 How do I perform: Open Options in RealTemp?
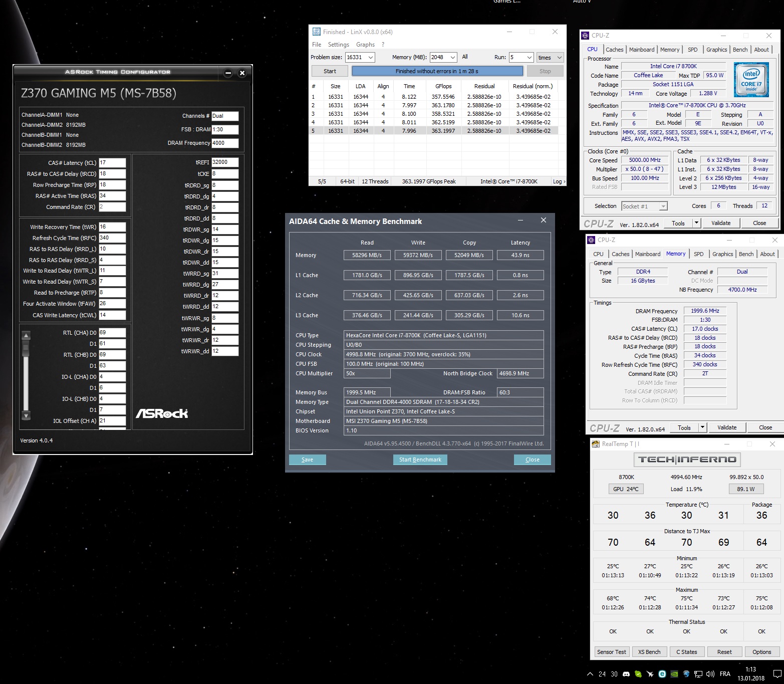point(762,652)
